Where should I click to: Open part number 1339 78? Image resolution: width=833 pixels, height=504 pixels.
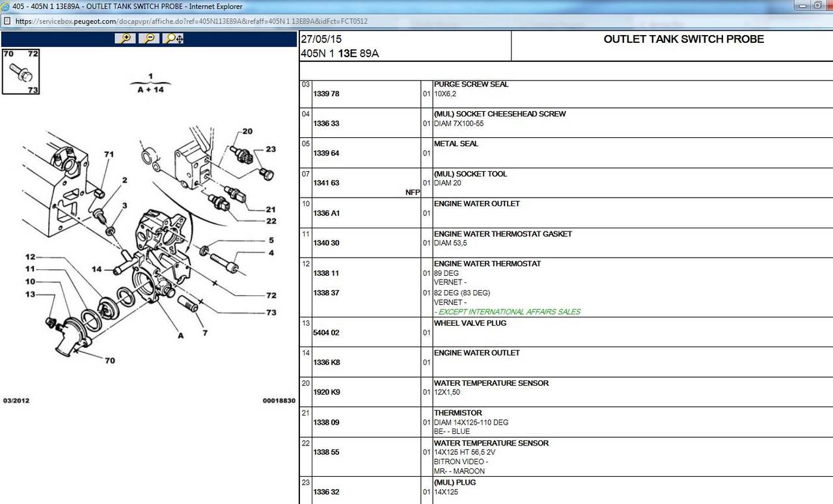point(326,94)
